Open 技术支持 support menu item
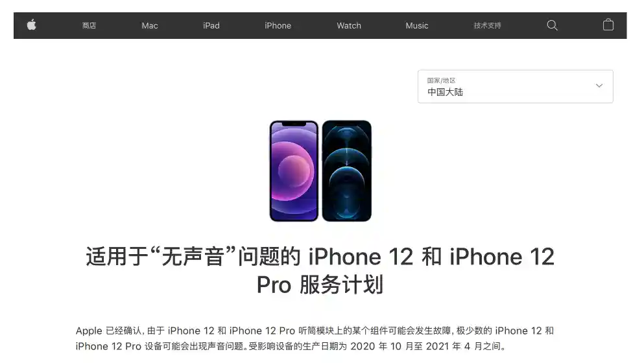The height and width of the screenshot is (363, 644). [487, 25]
